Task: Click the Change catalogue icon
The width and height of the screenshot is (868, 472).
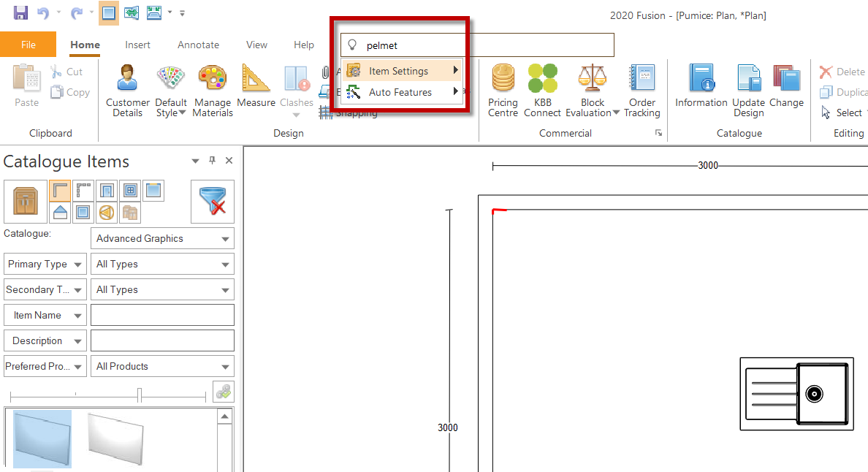Action: 786,85
